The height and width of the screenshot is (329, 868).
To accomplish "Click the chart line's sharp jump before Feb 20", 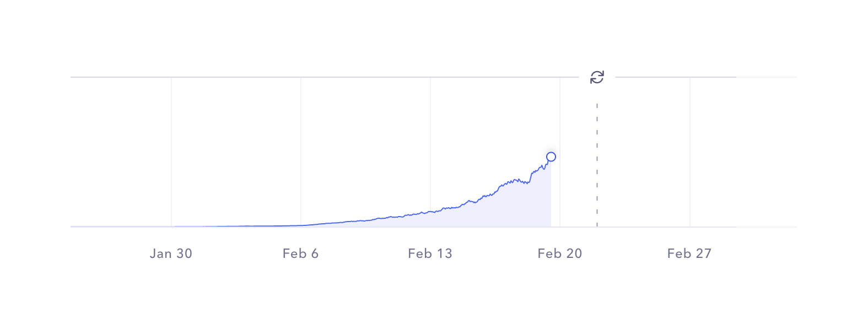I will tap(531, 176).
